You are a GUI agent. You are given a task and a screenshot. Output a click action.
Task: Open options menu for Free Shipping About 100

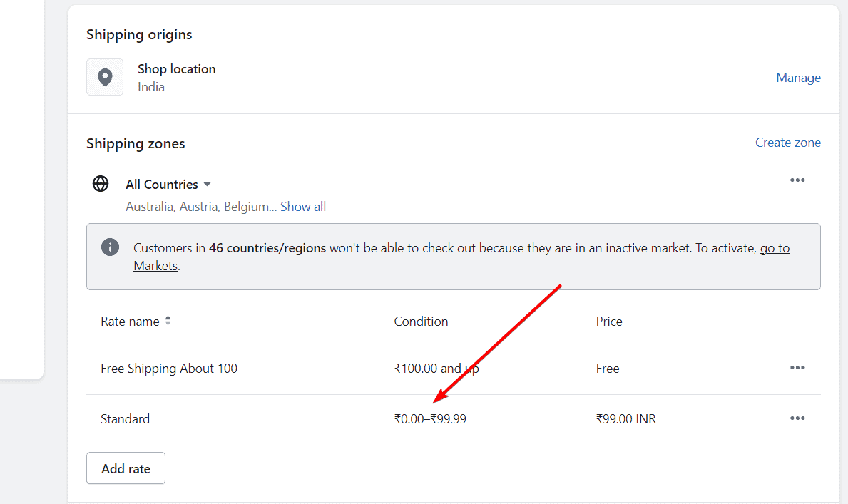pos(797,368)
